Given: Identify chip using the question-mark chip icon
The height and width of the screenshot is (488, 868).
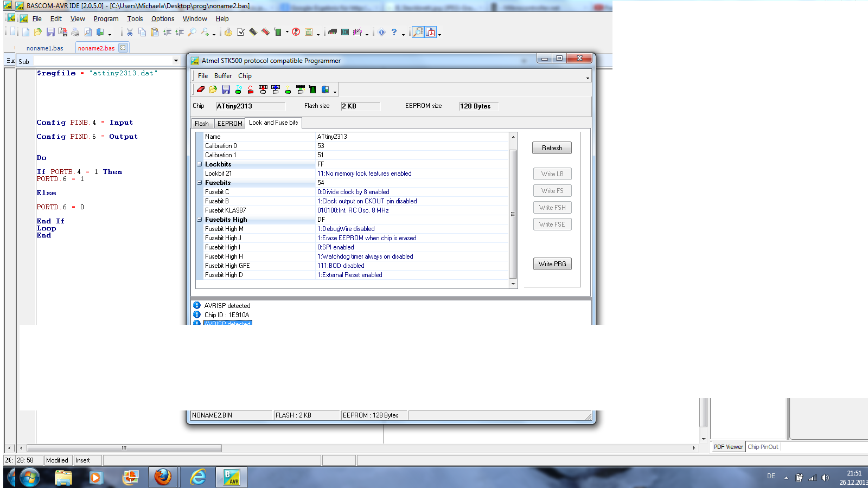Looking at the screenshot, I should pyautogui.click(x=239, y=89).
